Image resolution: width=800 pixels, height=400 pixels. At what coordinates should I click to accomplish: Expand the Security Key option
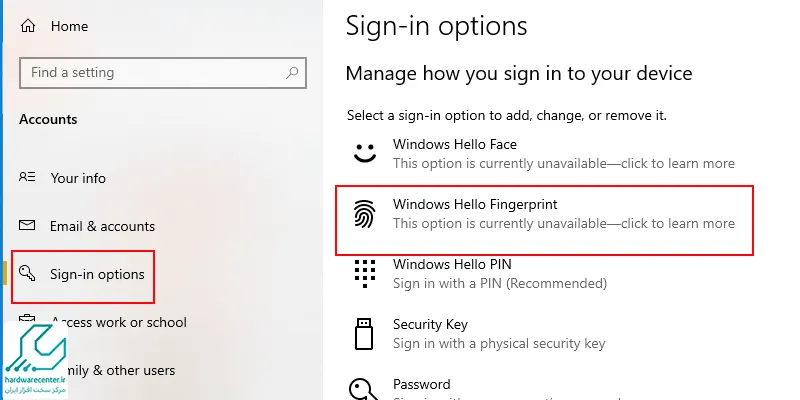coord(544,334)
